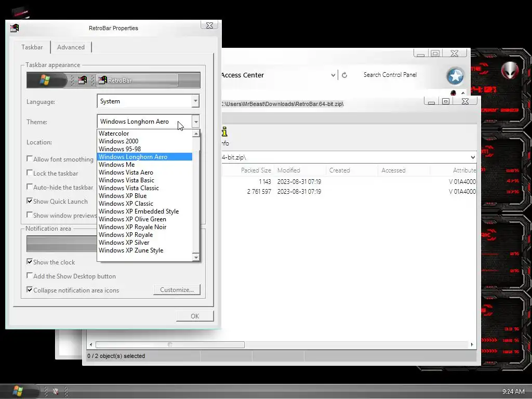Choose Windows XP Royale Noir theme
532x399 pixels.
tap(145, 227)
